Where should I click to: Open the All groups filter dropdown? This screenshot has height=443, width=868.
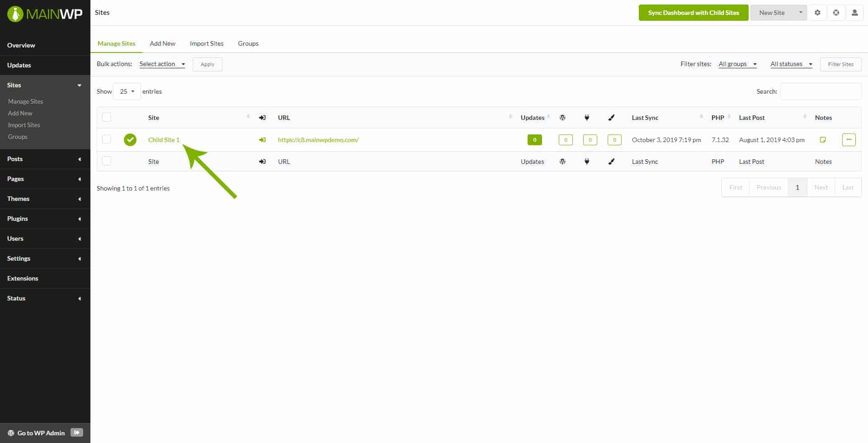737,64
